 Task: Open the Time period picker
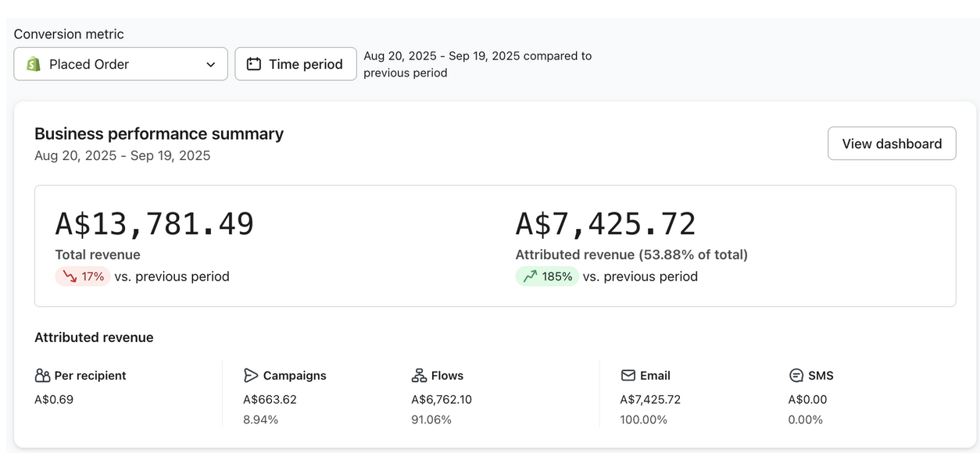pos(295,64)
